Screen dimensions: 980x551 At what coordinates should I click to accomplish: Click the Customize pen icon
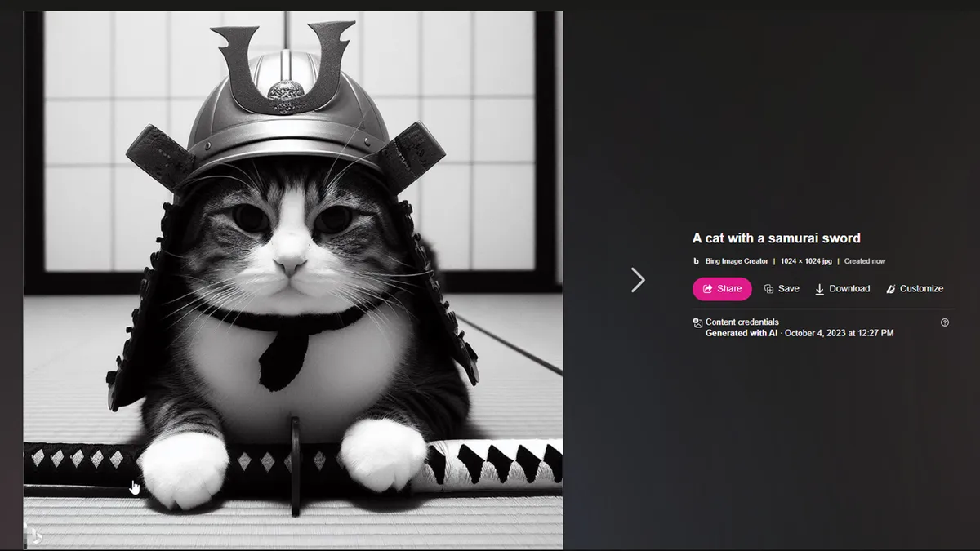(891, 289)
